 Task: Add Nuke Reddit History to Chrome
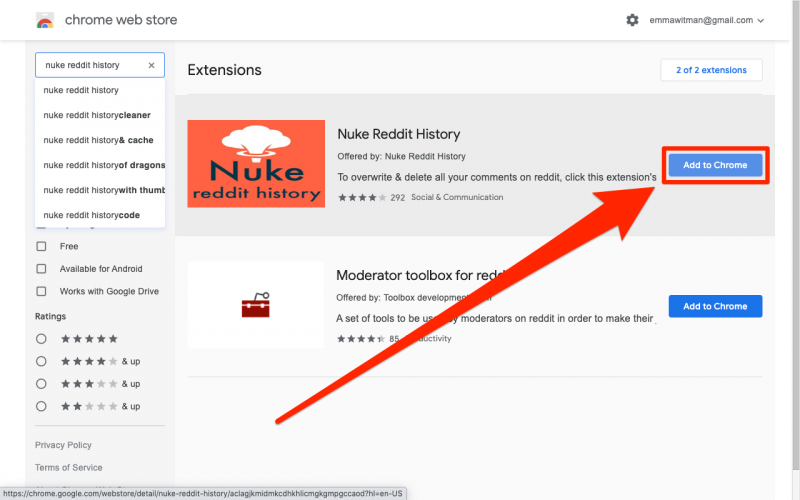pyautogui.click(x=715, y=165)
